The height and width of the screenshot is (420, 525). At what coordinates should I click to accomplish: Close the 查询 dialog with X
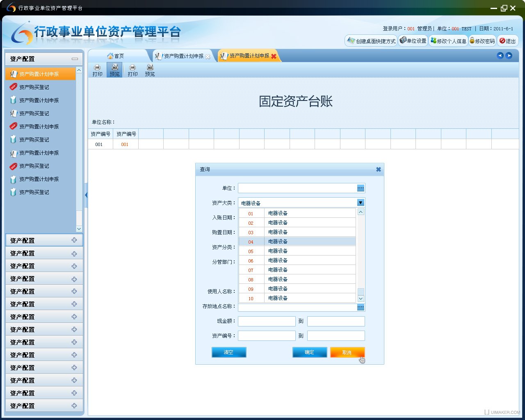(x=378, y=169)
